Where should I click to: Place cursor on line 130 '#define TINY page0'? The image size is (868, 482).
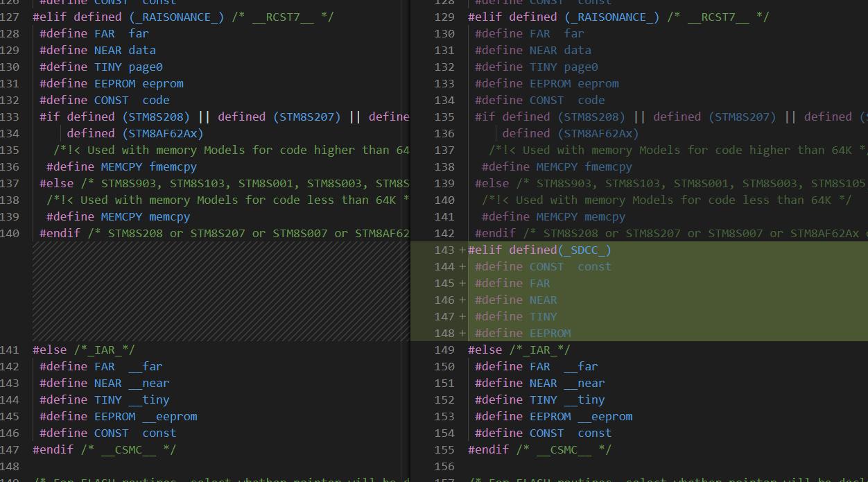tap(101, 67)
